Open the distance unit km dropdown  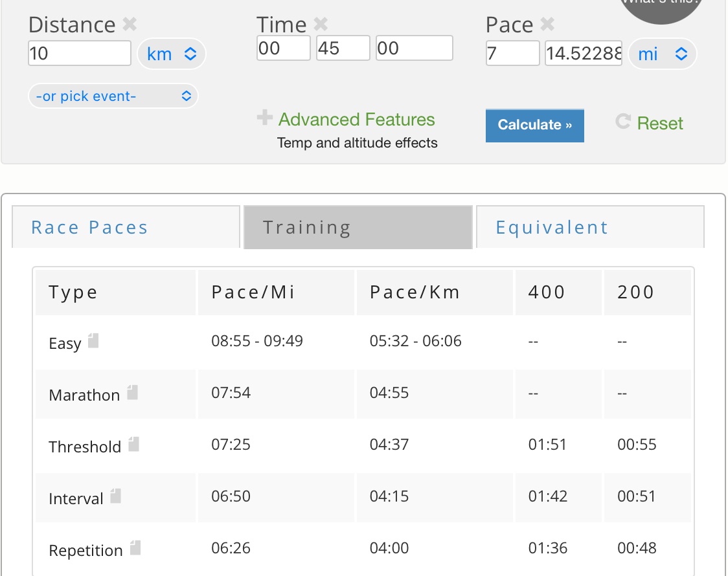[171, 54]
